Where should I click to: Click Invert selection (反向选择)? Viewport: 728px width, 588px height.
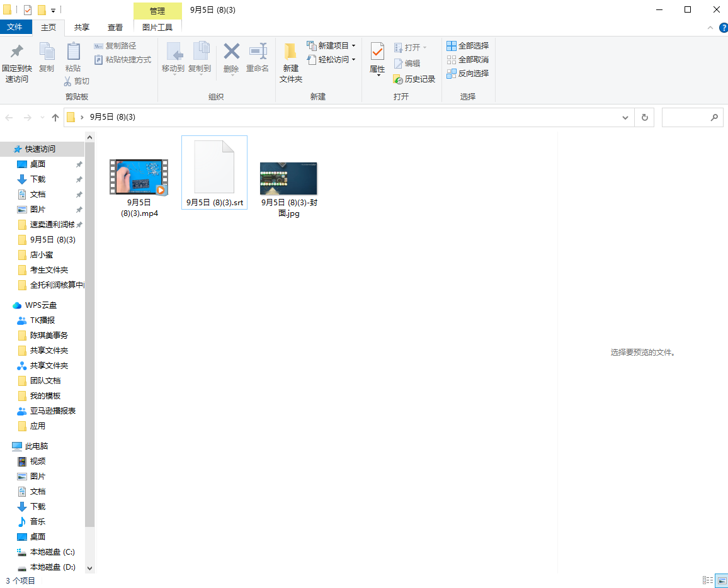(467, 73)
